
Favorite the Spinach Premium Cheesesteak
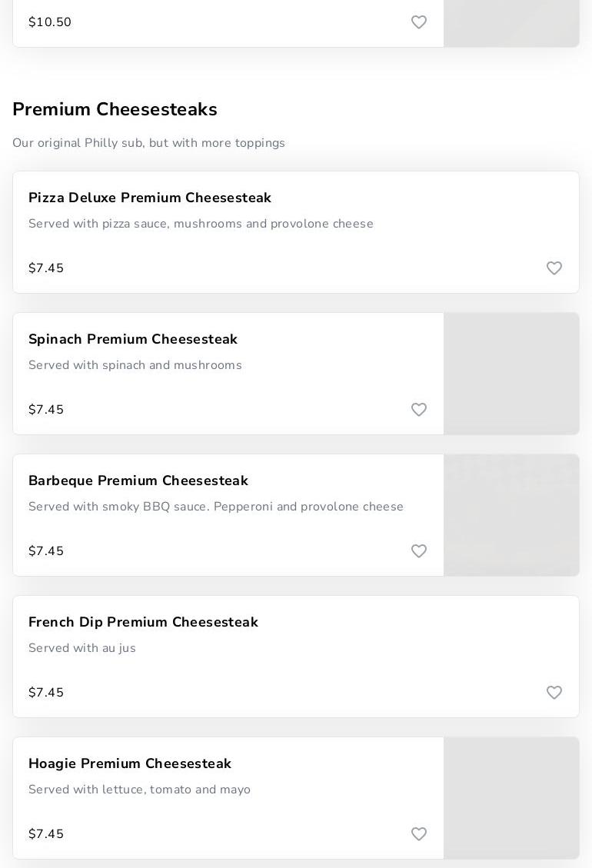419,410
